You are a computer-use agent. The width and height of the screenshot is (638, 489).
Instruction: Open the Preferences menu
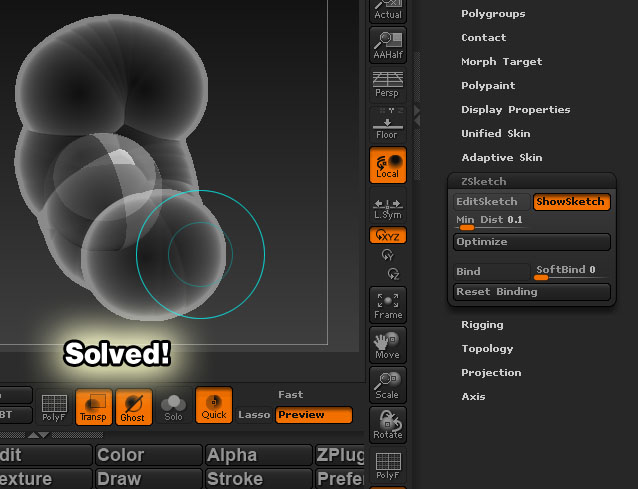click(340, 479)
